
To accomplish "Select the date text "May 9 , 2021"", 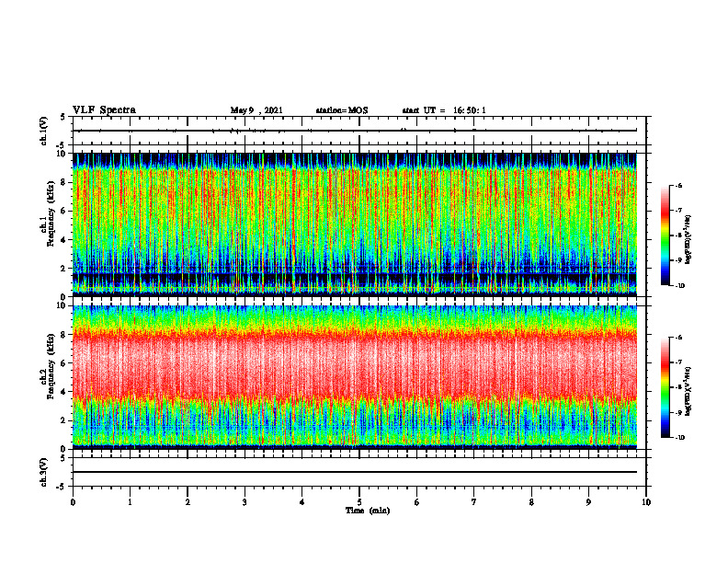I will (256, 110).
